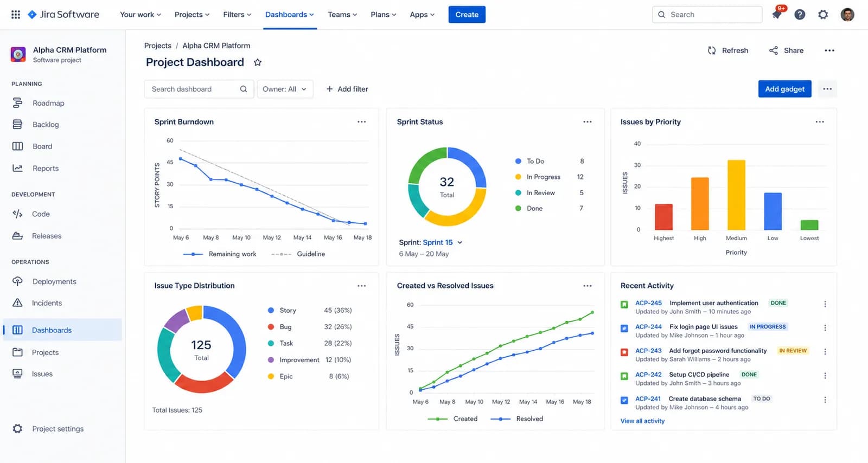
Task: Open options for ACP-243 activity row
Action: (825, 352)
